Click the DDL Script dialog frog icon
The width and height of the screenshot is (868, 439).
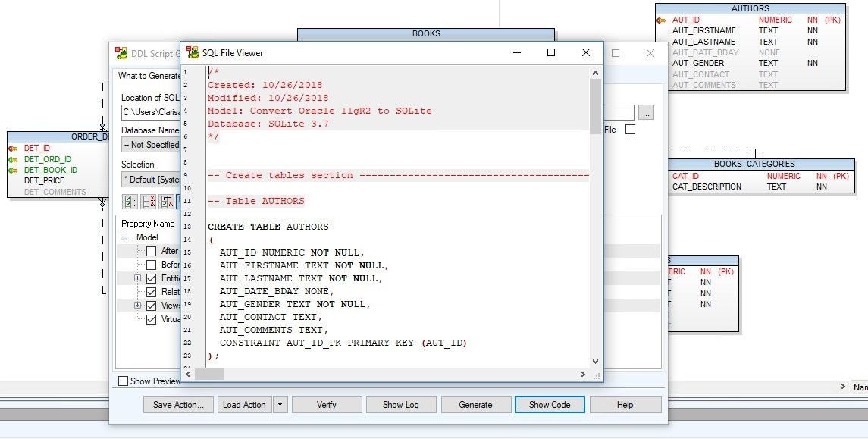121,53
